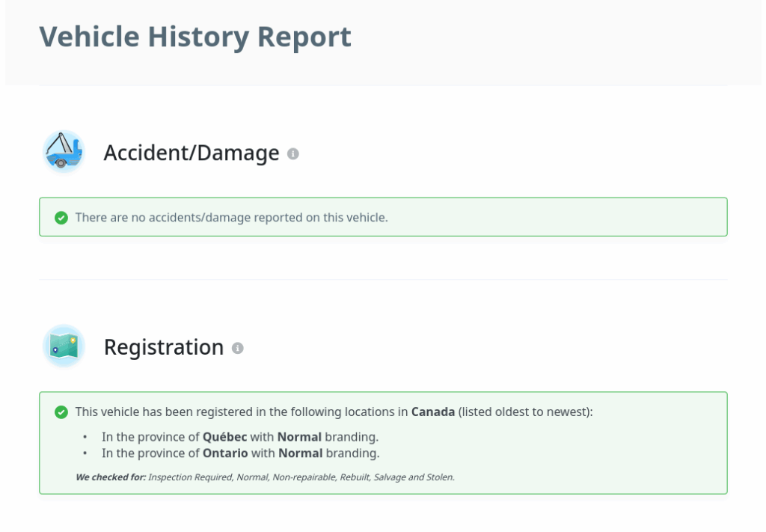Click the "listed oldest to newest" text
This screenshot has width=766, height=532.
(525, 412)
